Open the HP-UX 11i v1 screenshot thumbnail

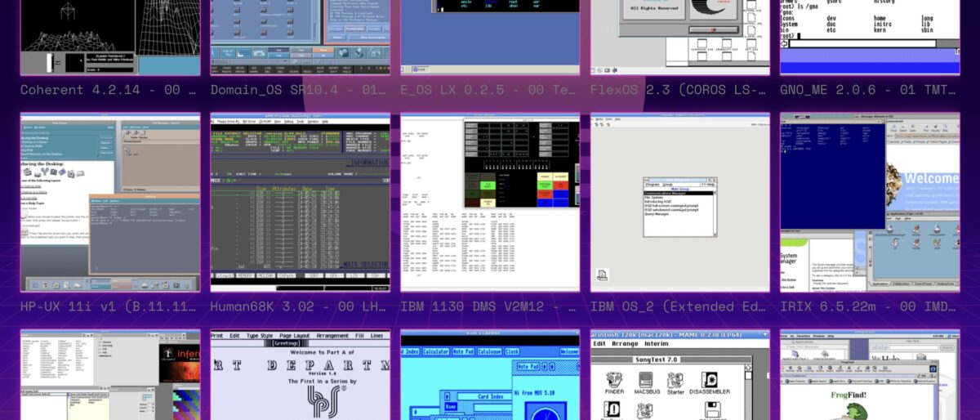coord(110,203)
